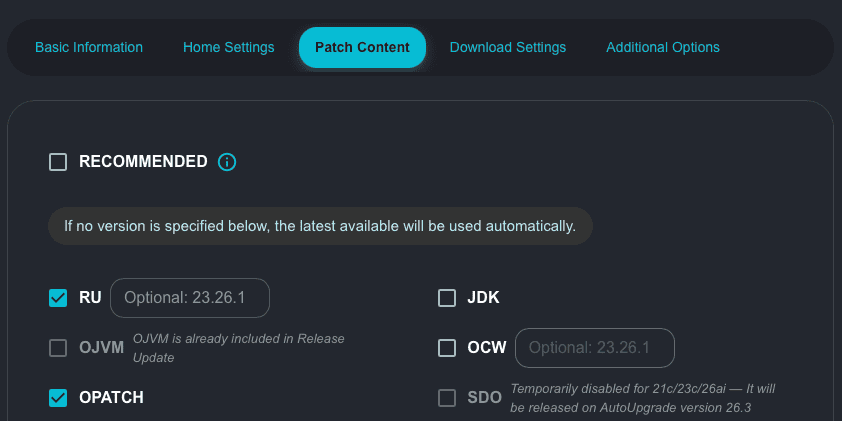The height and width of the screenshot is (421, 842).
Task: Click the latest-version notice banner
Action: pos(320,226)
